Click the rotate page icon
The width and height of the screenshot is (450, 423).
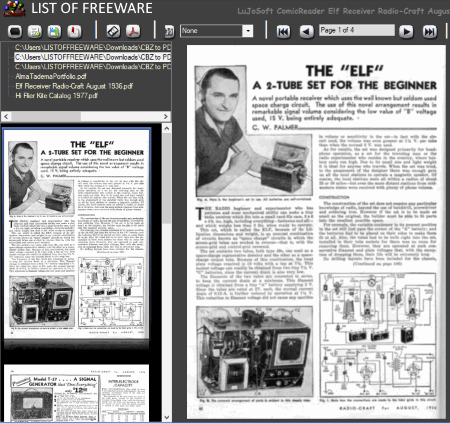[113, 31]
